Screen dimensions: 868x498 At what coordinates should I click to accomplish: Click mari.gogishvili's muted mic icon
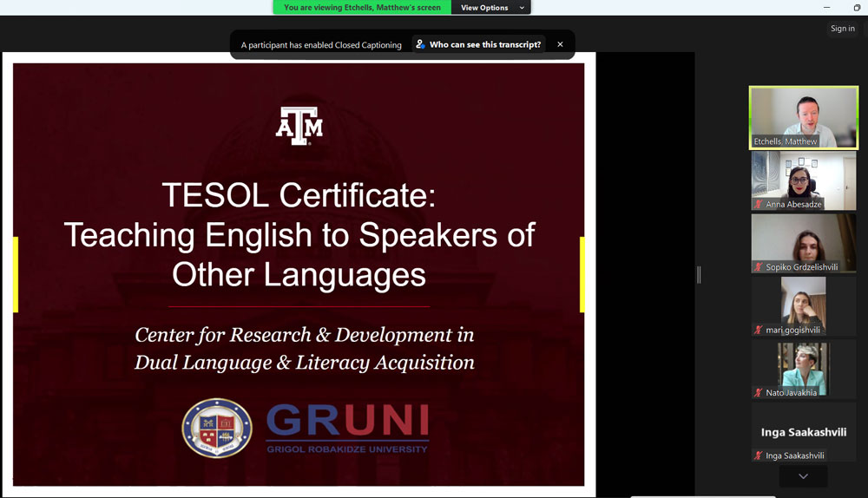(x=758, y=330)
